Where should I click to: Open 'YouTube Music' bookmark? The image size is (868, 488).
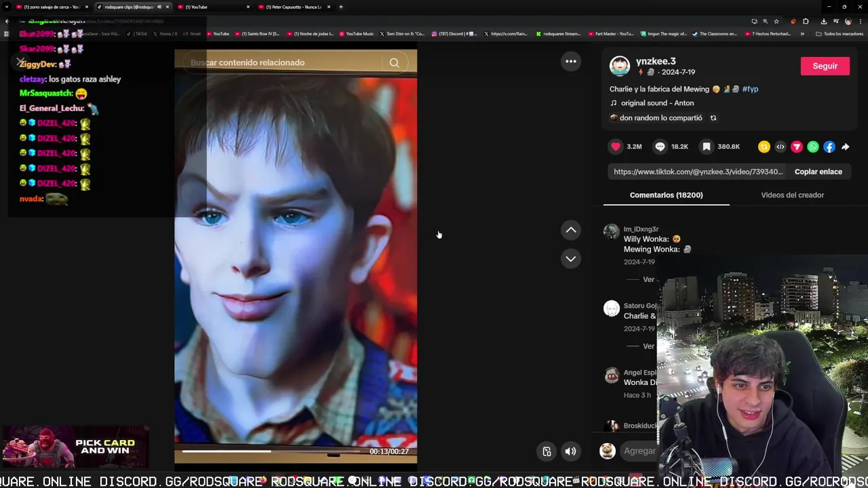tap(357, 33)
